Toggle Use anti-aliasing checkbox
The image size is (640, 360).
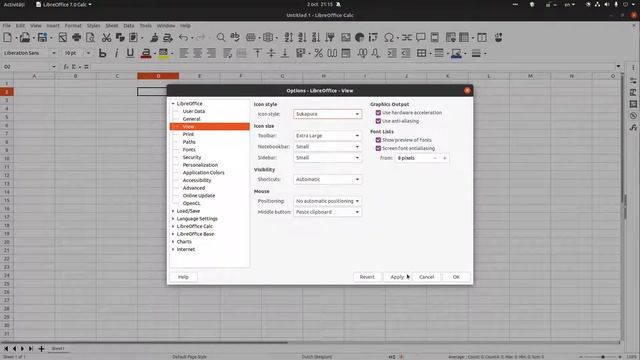click(378, 121)
